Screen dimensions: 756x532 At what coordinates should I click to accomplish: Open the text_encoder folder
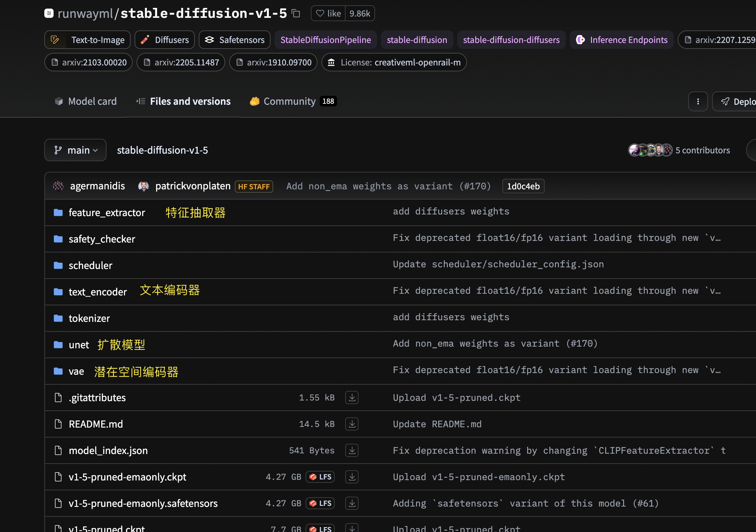(x=98, y=292)
